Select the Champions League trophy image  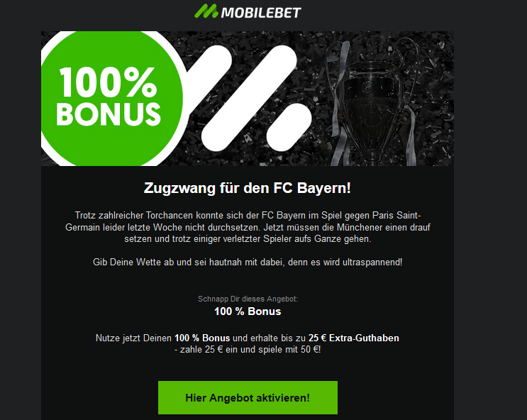click(x=372, y=102)
